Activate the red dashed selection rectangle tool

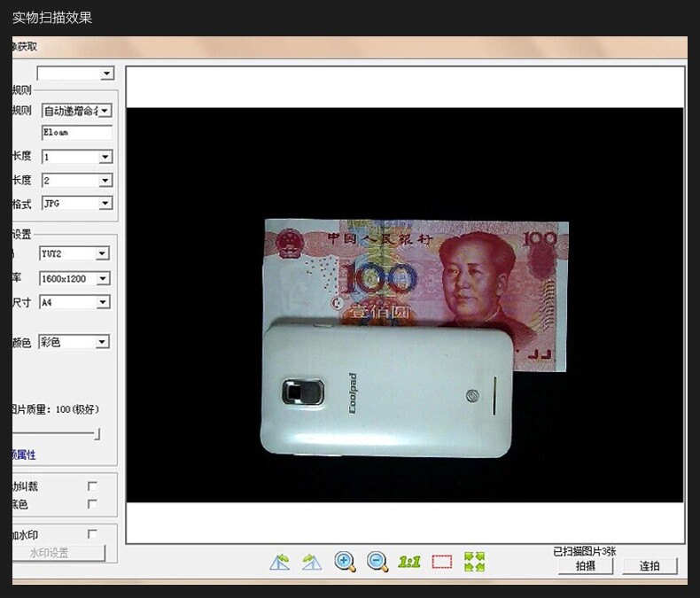(442, 562)
